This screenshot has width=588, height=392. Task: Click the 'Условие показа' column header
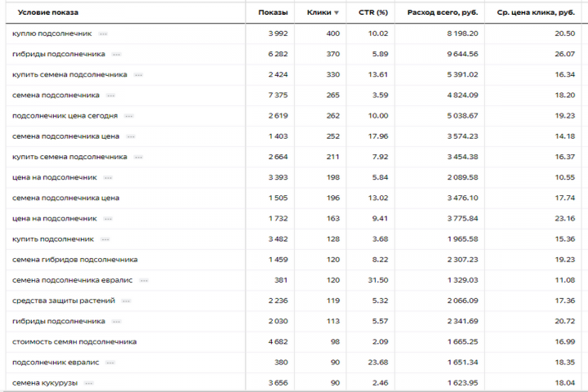click(x=47, y=12)
